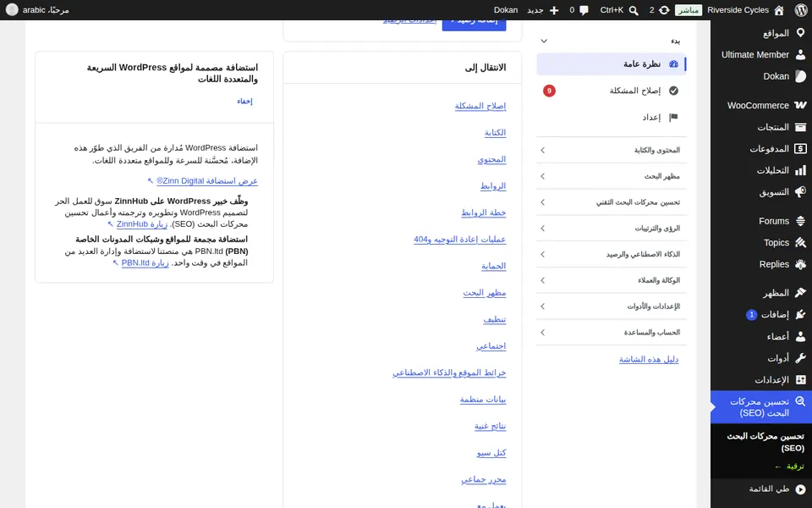
Task: Click the إصلاح المشكلة checkmark icon
Action: [673, 91]
